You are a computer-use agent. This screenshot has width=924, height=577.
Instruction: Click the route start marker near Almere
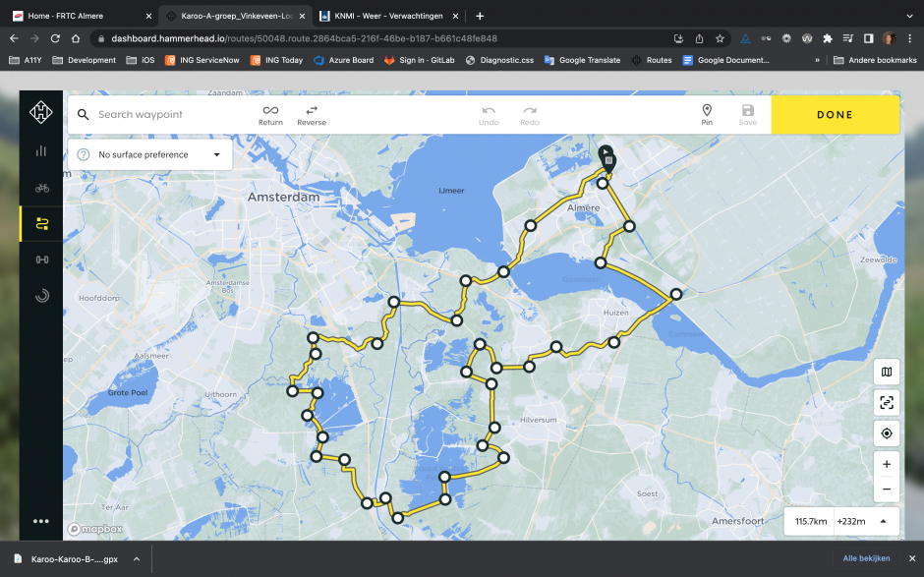(607, 159)
